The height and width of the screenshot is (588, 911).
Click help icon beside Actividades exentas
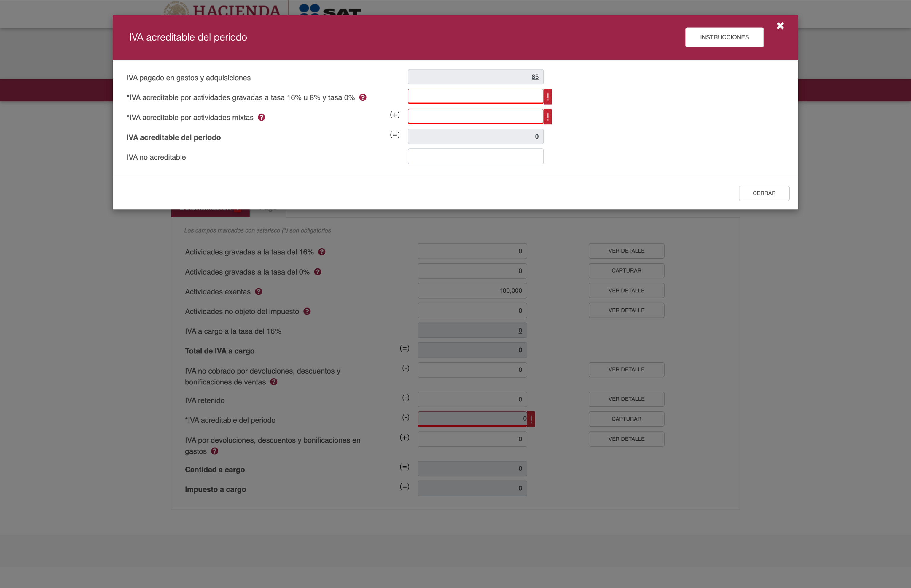(x=259, y=292)
